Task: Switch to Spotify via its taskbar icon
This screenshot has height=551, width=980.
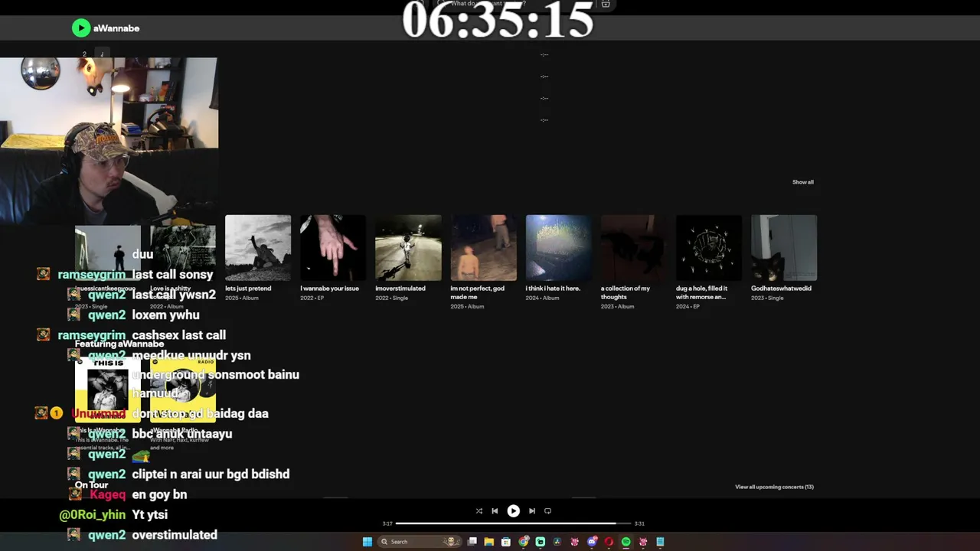Action: [x=626, y=542]
